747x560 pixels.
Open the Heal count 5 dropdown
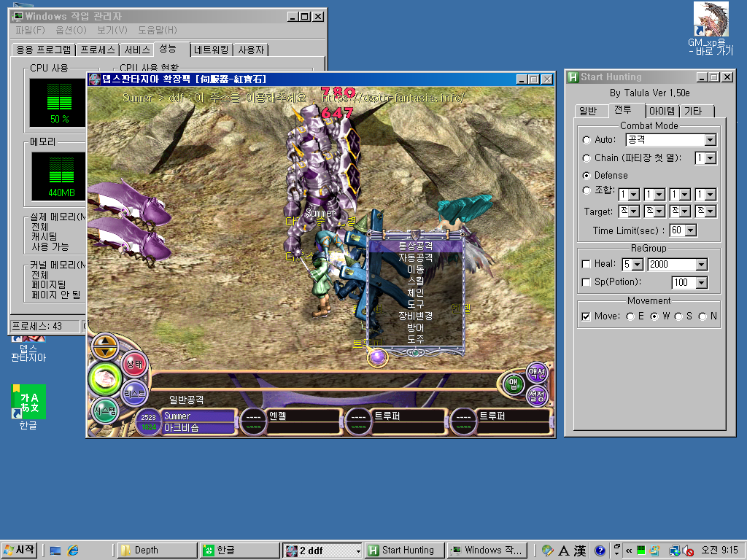[x=638, y=265]
